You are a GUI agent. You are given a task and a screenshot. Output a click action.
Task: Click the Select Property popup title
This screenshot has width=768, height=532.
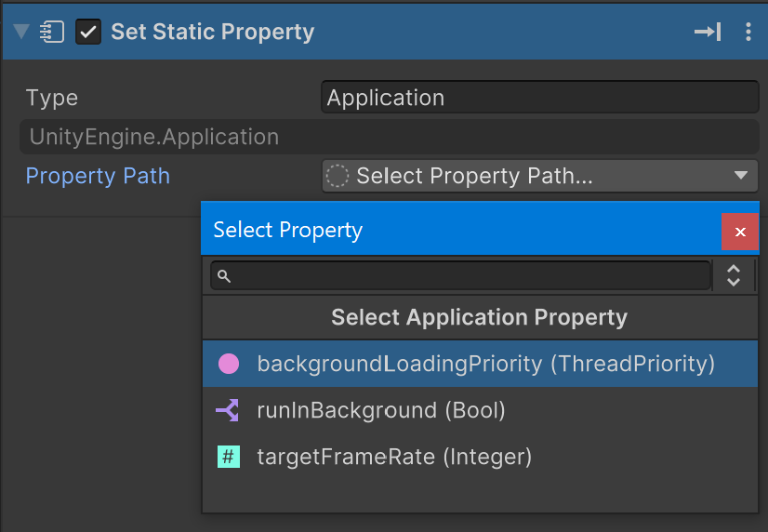[x=288, y=231]
